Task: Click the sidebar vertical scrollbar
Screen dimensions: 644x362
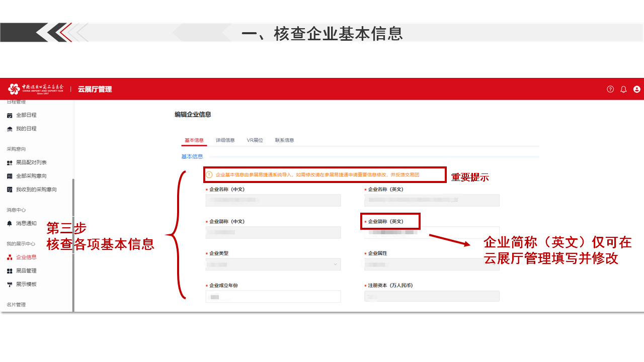Action: tap(73, 241)
